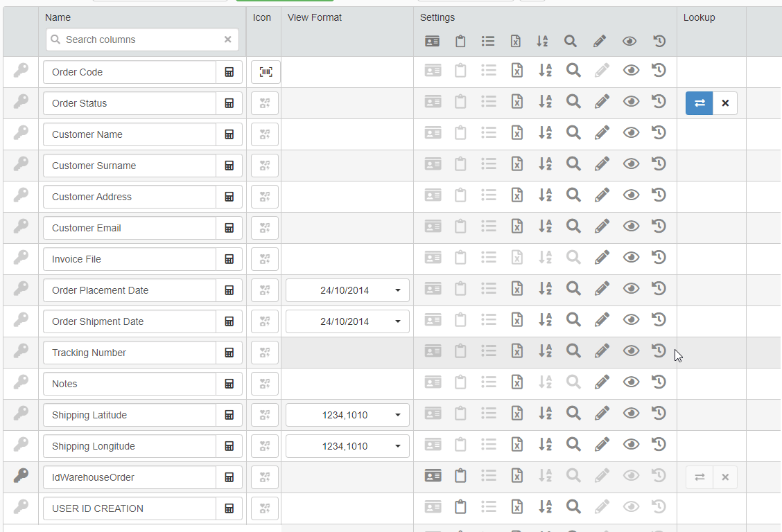Click the Search columns input field

point(139,39)
